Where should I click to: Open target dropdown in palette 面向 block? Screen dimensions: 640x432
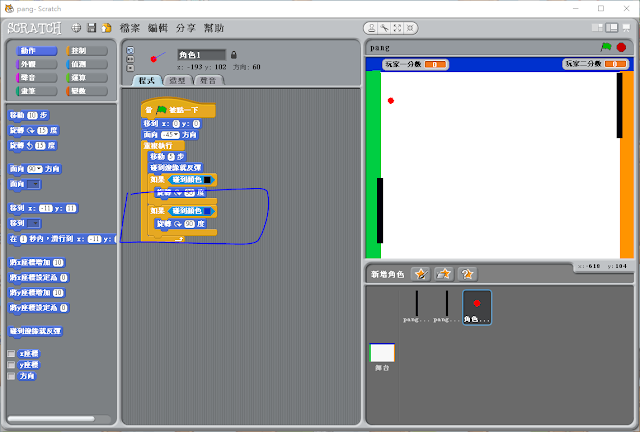click(36, 185)
